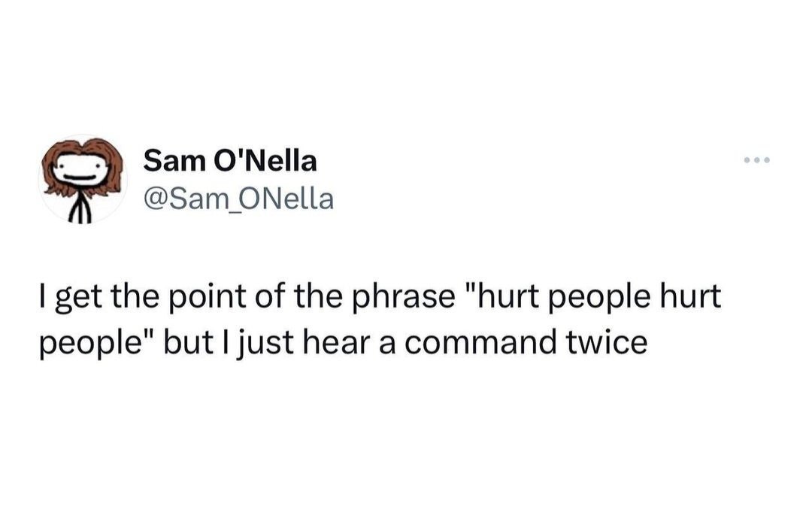Click the opening "I" of the tweet
The image size is (812, 516).
[41, 298]
